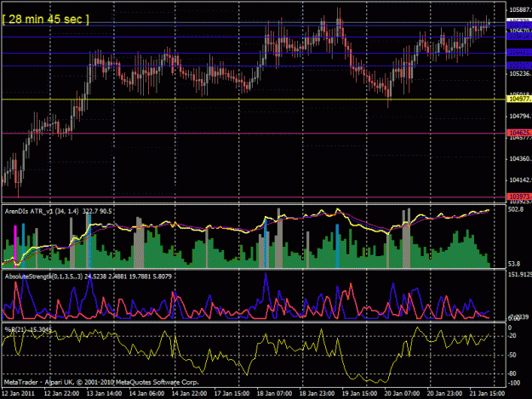This screenshot has height=399, width=532.
Task: Click the 104794 price axis label
Action: point(520,116)
